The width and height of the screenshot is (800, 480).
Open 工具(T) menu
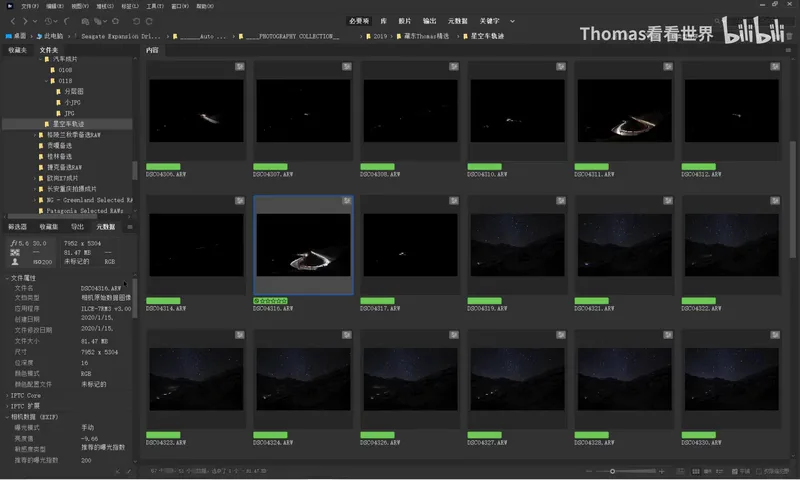(155, 6)
